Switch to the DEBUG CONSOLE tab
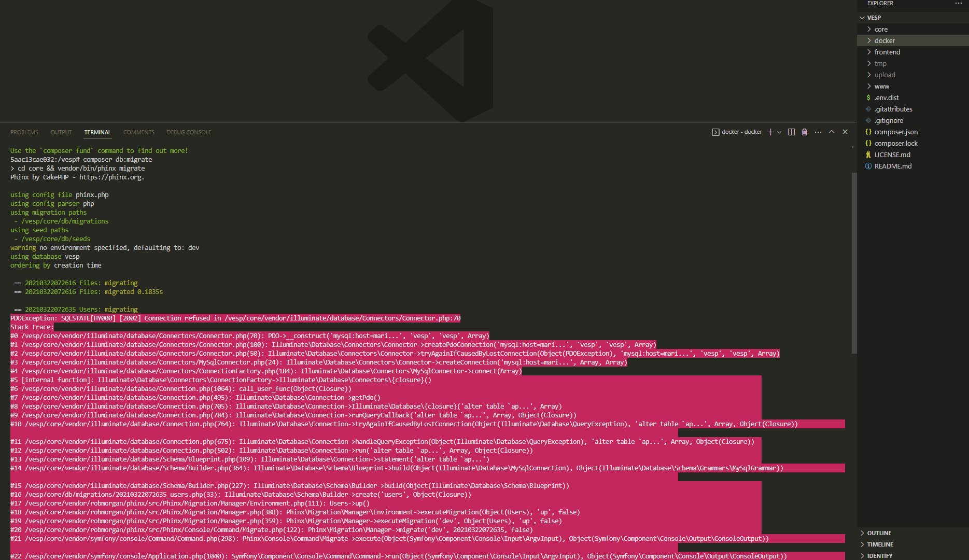Image resolution: width=969 pixels, height=560 pixels. [x=189, y=132]
